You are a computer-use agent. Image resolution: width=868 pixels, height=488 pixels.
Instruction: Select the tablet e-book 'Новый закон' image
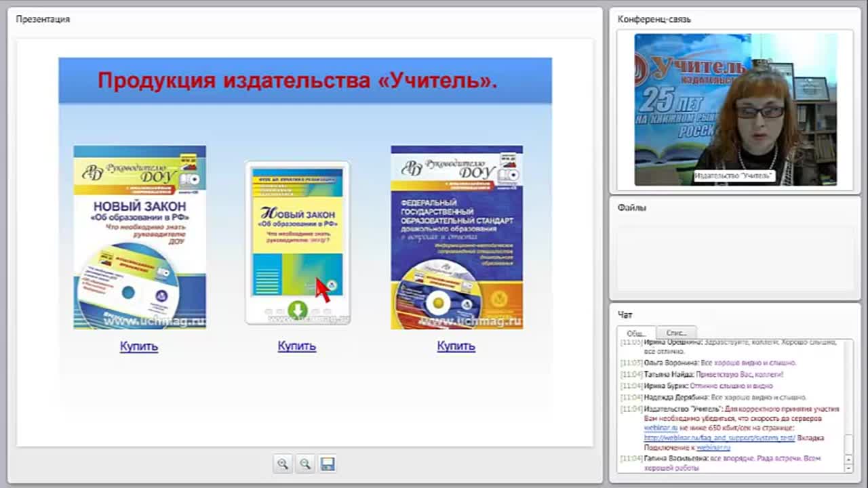(298, 243)
